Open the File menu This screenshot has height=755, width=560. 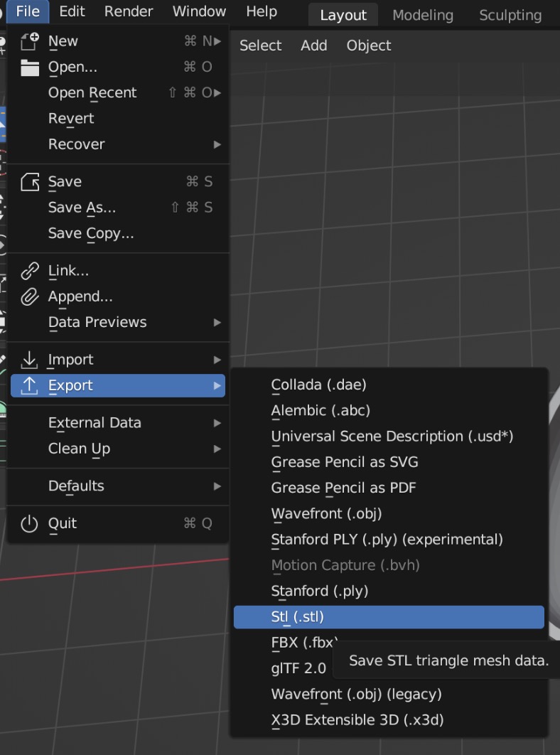[28, 11]
